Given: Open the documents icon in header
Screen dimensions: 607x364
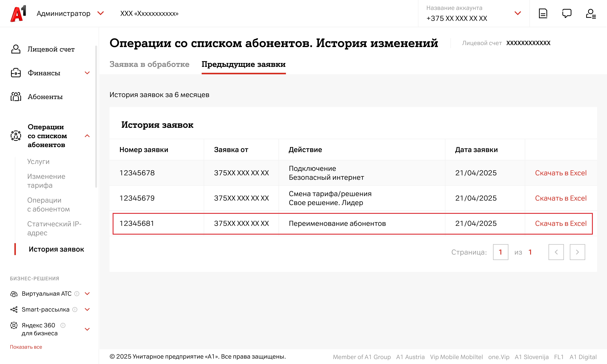Looking at the screenshot, I should (x=543, y=14).
